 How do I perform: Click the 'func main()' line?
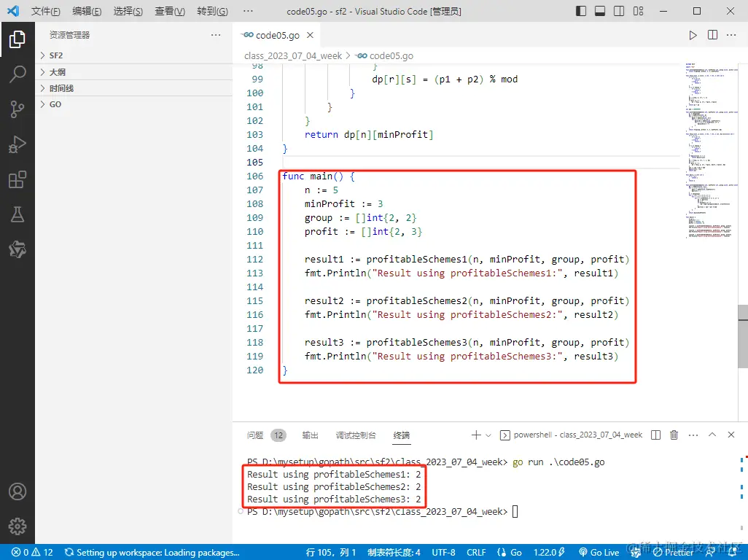pyautogui.click(x=318, y=176)
